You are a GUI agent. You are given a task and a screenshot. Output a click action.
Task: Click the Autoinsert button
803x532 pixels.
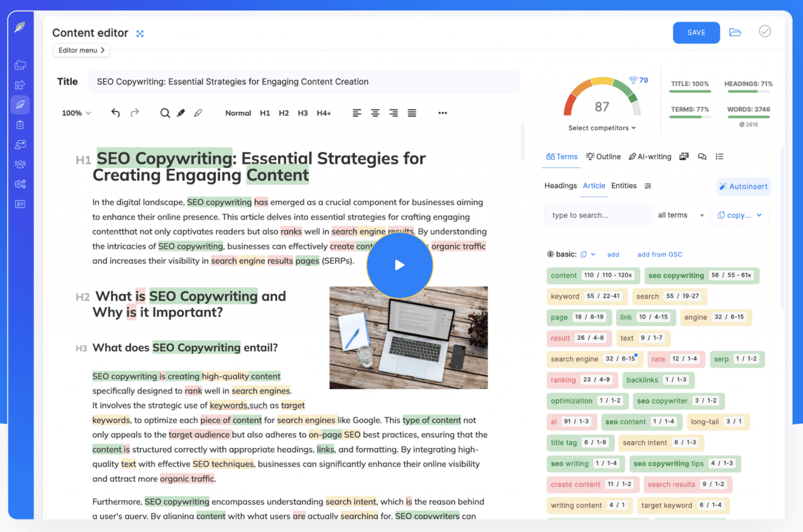pyautogui.click(x=743, y=187)
